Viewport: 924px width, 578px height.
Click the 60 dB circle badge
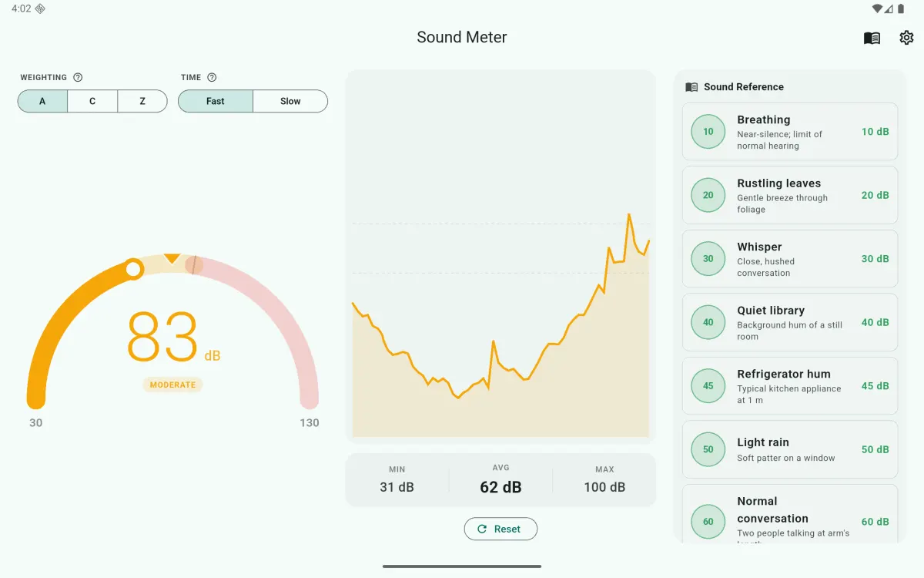pos(708,522)
